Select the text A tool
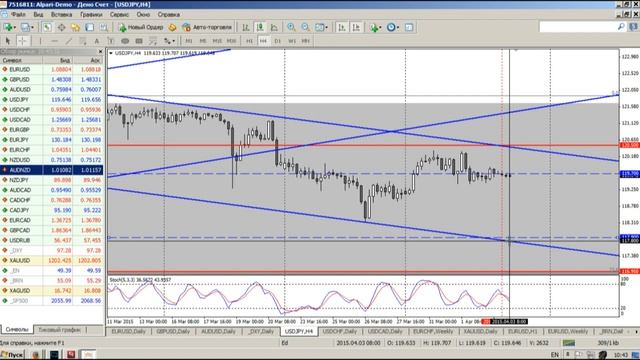This screenshot has width=640, height=360. (x=97, y=41)
